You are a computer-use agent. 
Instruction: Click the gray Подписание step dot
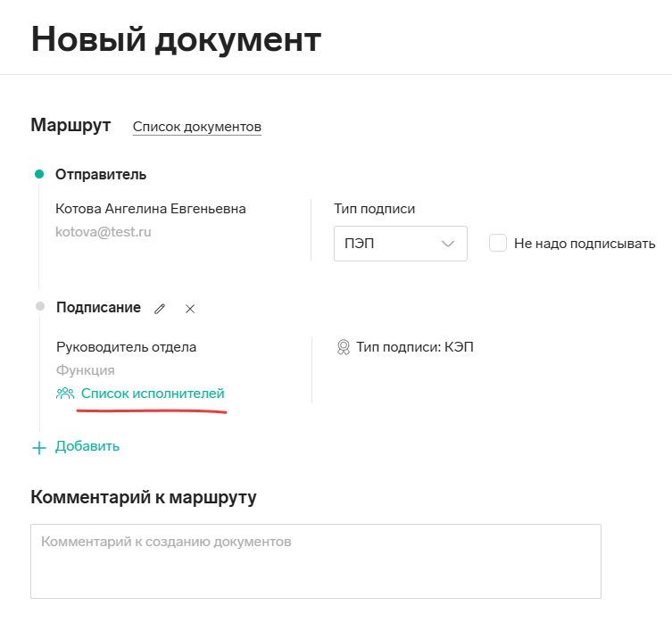click(40, 306)
